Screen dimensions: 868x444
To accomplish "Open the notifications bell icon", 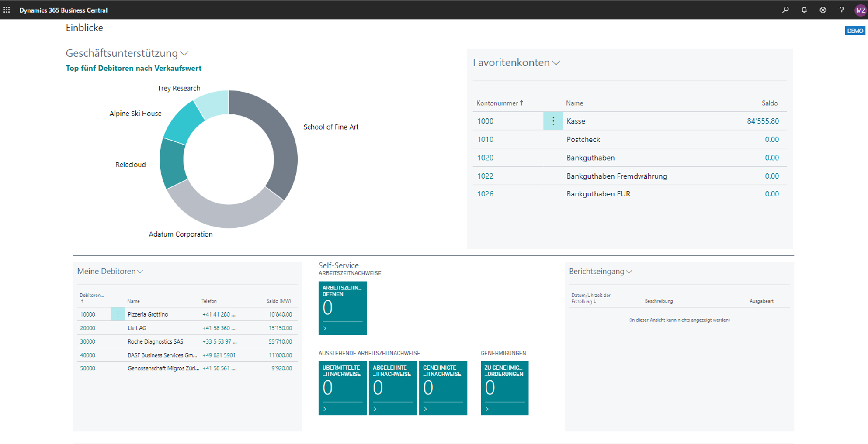I will coord(804,10).
